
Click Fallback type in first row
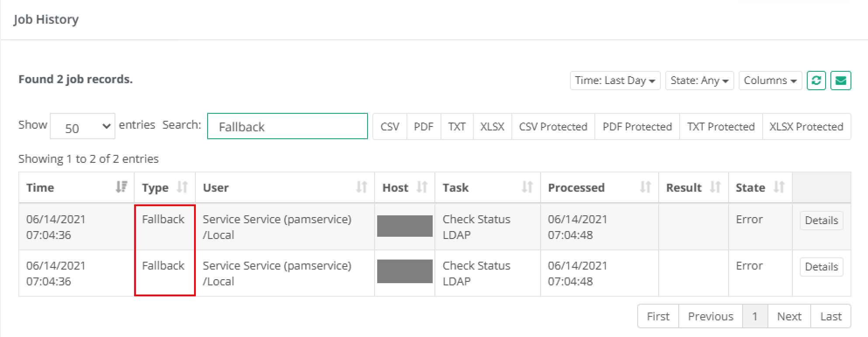pyautogui.click(x=163, y=219)
